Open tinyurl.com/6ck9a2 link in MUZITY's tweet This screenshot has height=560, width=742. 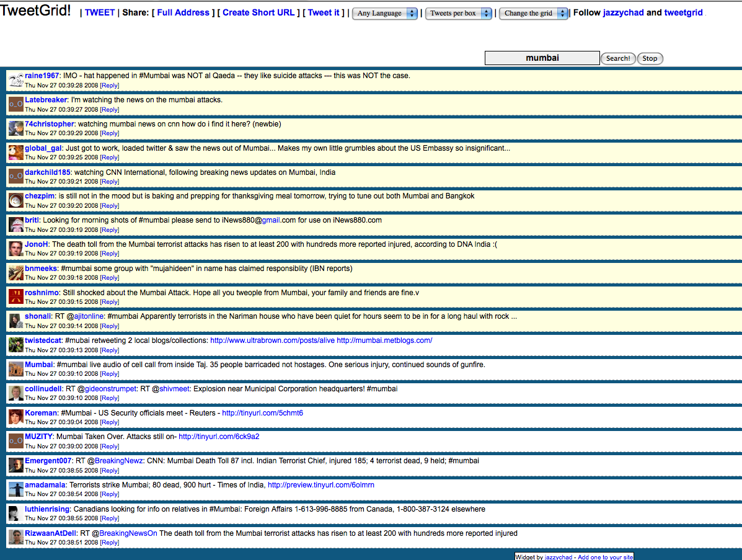219,437
